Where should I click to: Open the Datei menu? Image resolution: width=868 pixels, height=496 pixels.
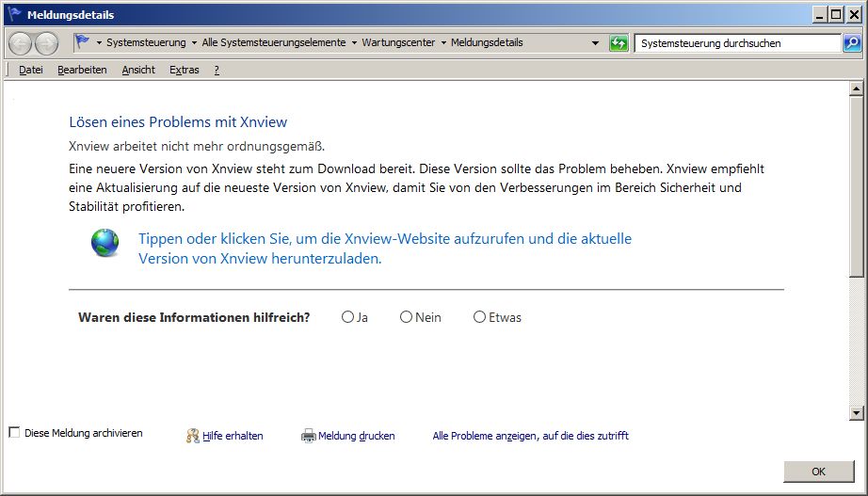(31, 70)
